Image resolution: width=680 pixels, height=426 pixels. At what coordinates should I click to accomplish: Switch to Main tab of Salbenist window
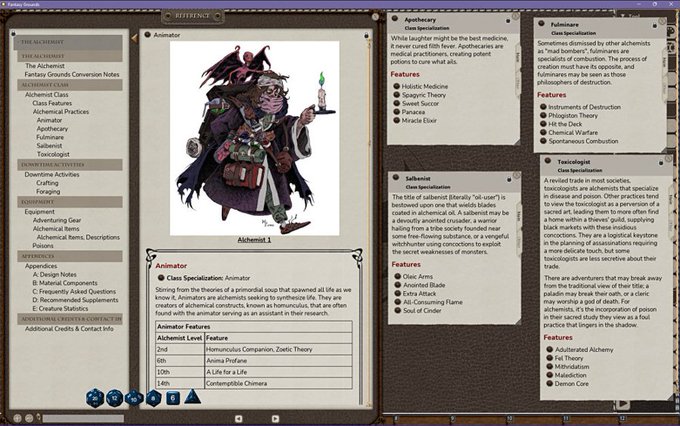point(518,216)
